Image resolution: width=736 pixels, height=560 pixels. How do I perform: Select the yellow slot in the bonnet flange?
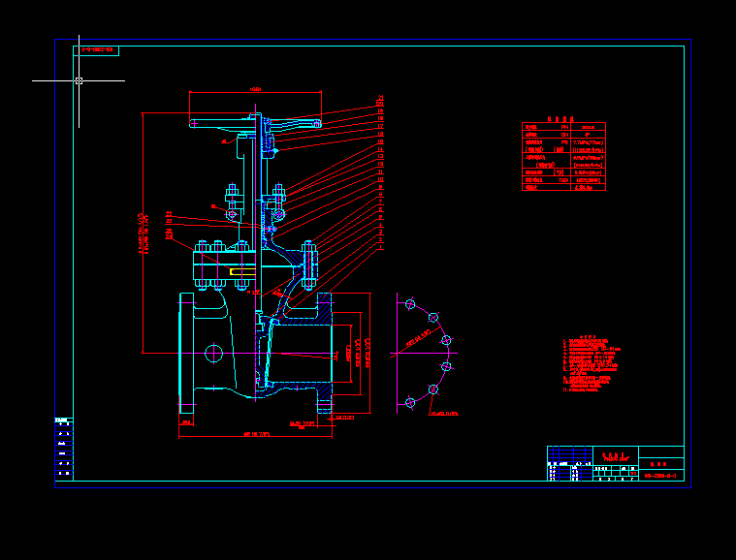coord(242,272)
